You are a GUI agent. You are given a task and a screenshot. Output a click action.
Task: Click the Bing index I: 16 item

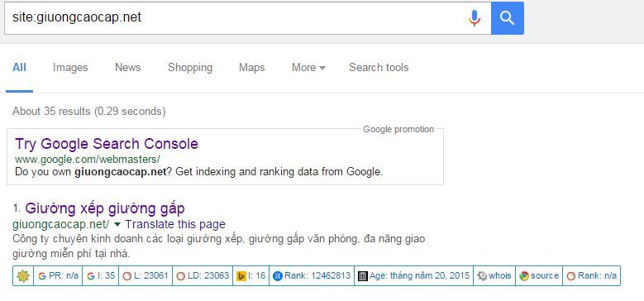(x=251, y=276)
